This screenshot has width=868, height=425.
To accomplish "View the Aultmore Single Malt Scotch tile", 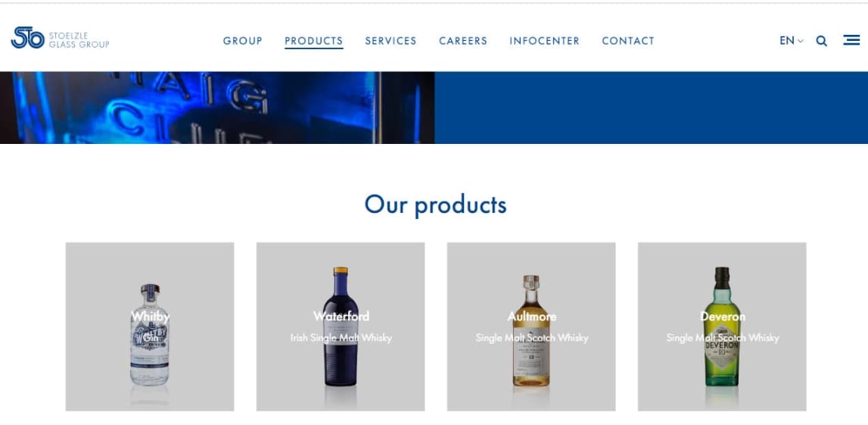I will click(531, 327).
